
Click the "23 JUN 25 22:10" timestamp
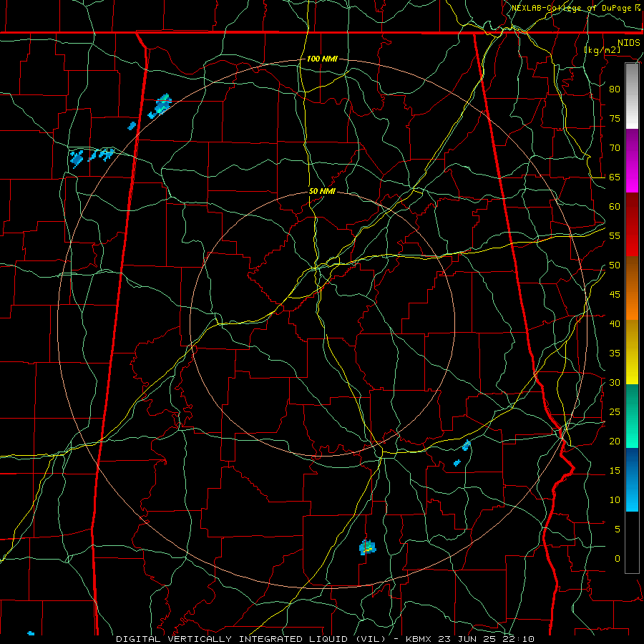tap(485, 639)
